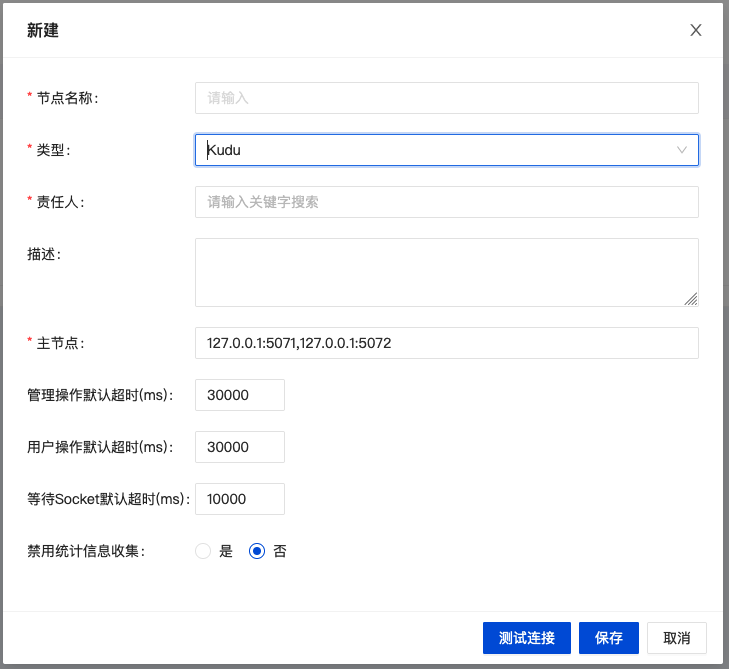Click the 描述 textarea resize handle
Image resolution: width=729 pixels, height=669 pixels.
pos(691,299)
